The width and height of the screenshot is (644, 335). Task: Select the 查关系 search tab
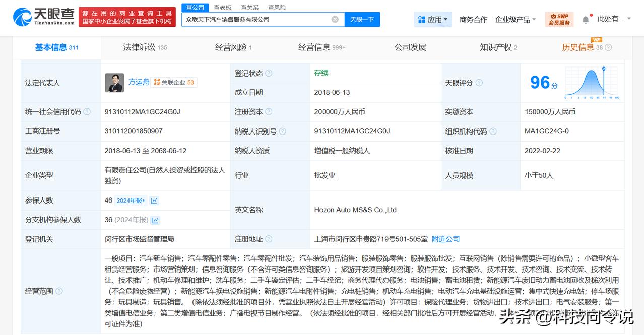249,8
